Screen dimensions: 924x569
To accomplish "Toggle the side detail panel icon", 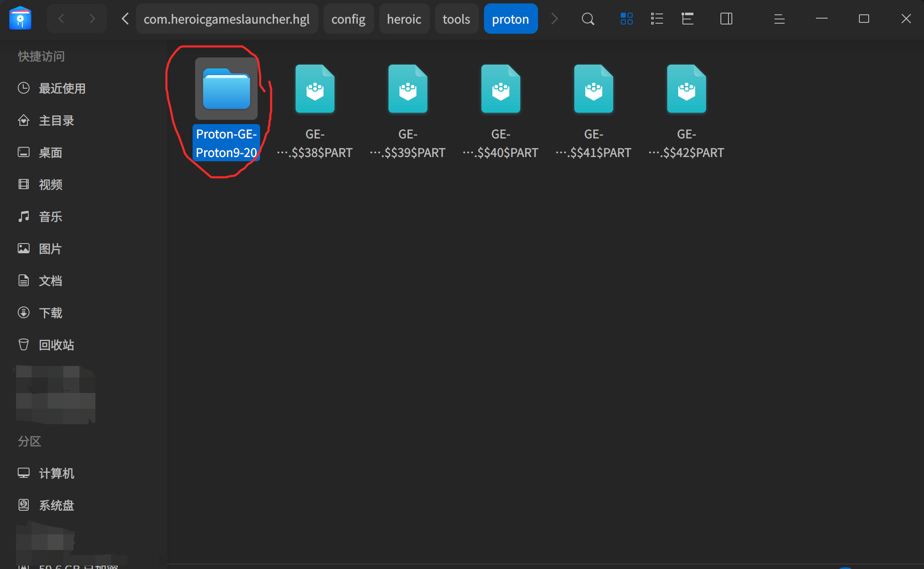I will [x=726, y=19].
